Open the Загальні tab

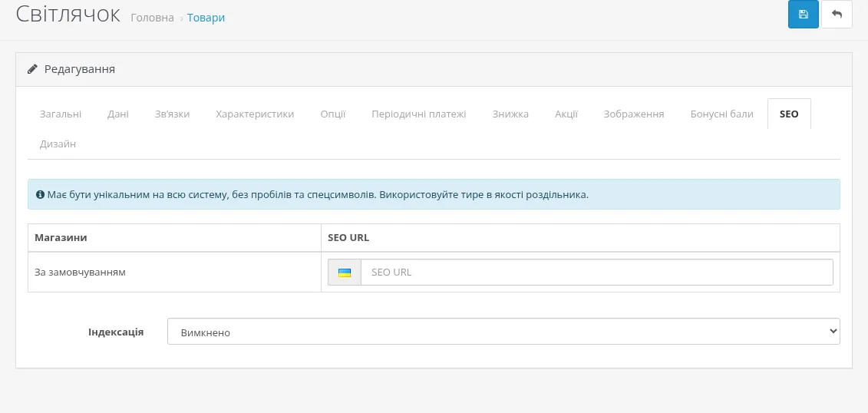tap(61, 114)
